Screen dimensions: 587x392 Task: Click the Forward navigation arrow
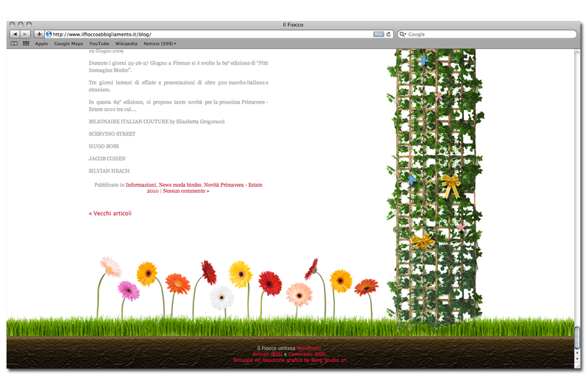tap(25, 34)
